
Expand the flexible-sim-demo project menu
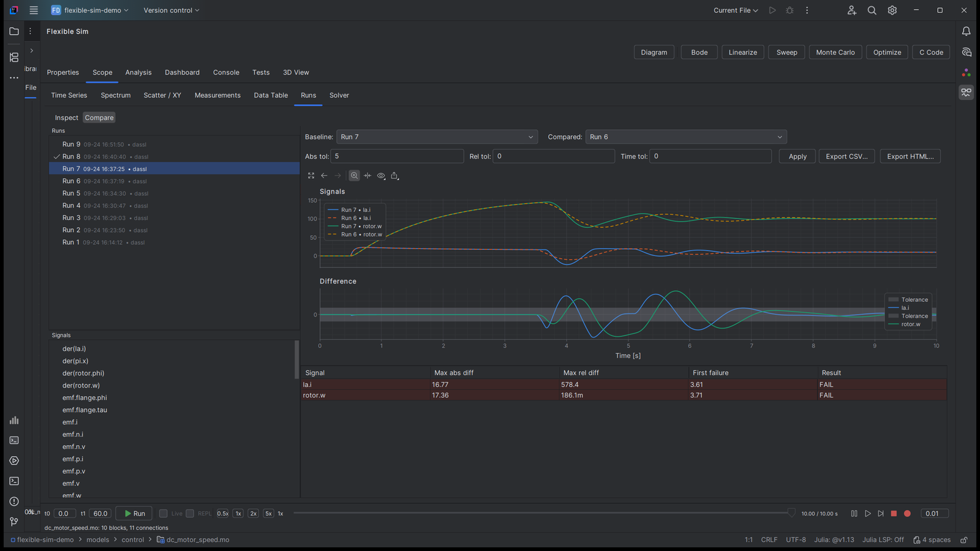click(90, 10)
